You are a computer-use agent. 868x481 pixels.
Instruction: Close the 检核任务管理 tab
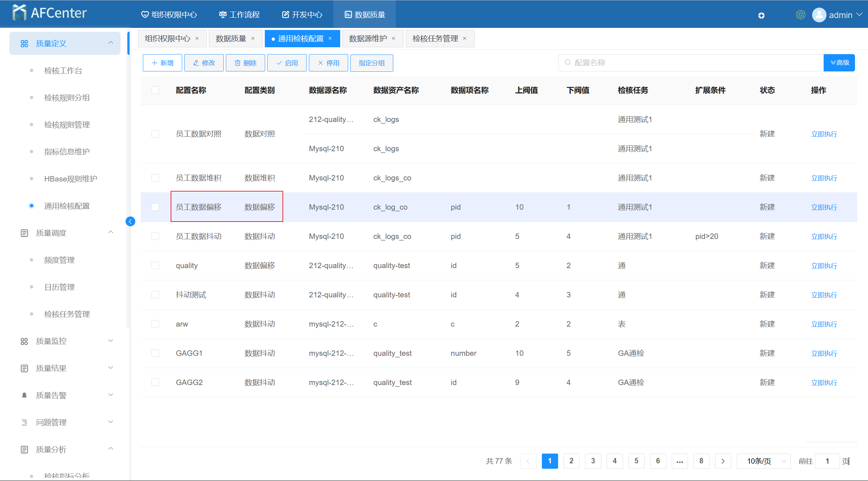[x=465, y=39]
